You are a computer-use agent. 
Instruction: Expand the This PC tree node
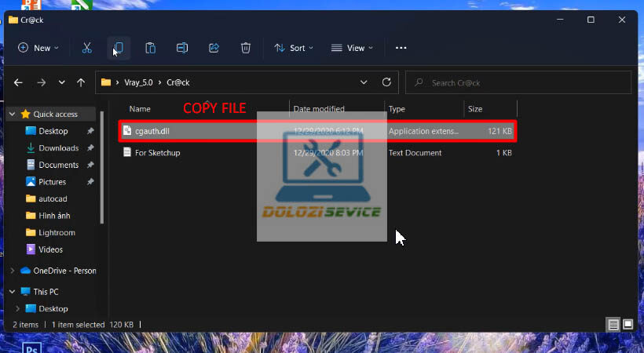coord(12,292)
